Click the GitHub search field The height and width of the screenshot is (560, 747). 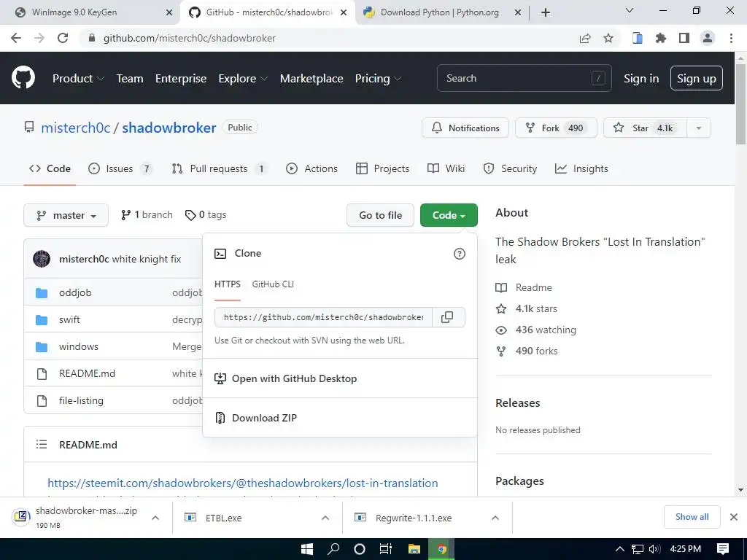[524, 78]
